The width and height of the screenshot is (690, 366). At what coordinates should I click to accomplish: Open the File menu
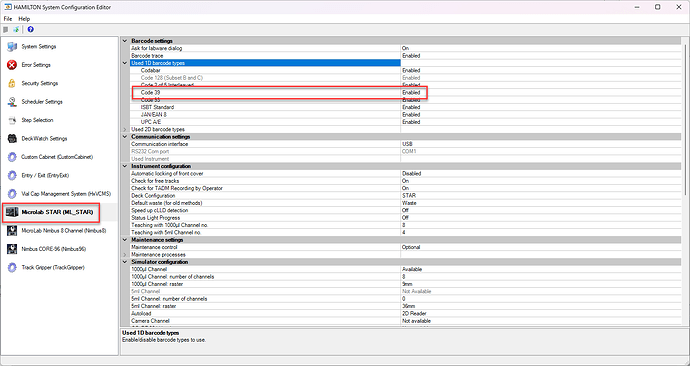tap(8, 19)
